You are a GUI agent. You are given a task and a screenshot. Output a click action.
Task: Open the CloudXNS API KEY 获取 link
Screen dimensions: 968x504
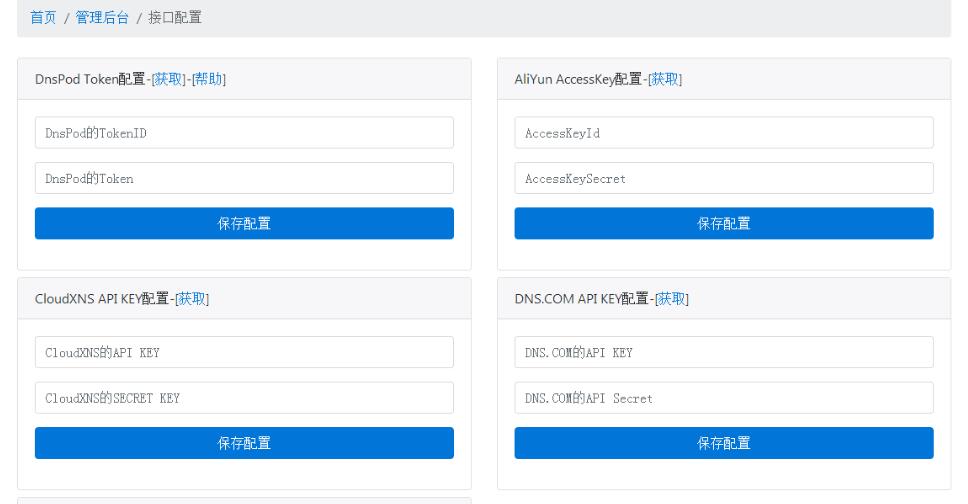[x=192, y=299]
